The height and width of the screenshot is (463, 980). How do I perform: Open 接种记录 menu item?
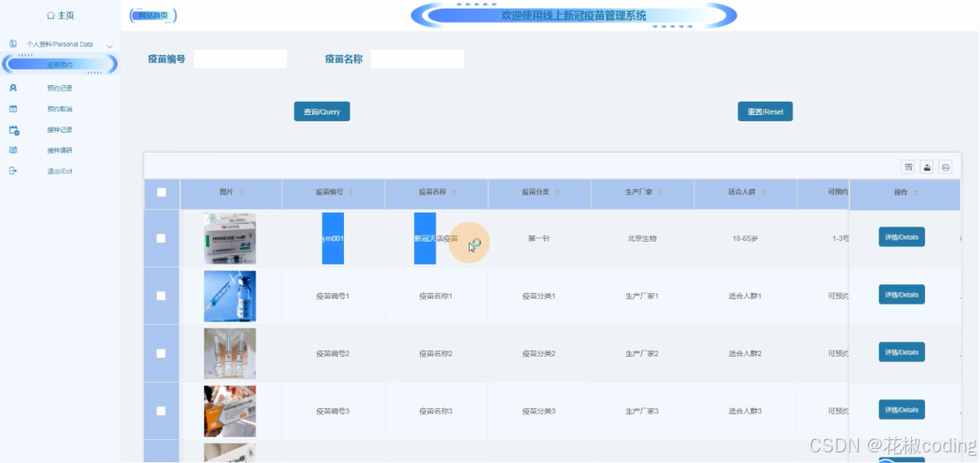60,130
